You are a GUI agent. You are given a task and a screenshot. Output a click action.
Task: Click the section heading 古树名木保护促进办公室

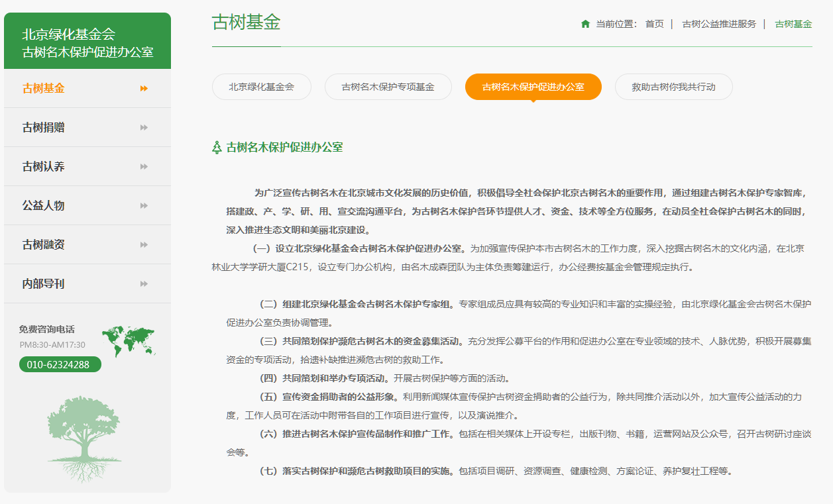tap(284, 147)
